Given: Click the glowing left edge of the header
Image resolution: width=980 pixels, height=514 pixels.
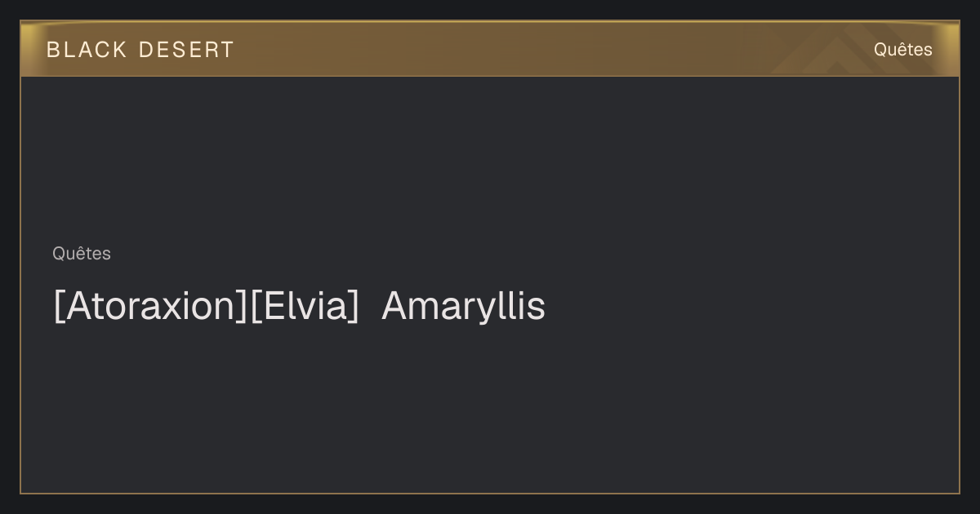Looking at the screenshot, I should (x=28, y=49).
